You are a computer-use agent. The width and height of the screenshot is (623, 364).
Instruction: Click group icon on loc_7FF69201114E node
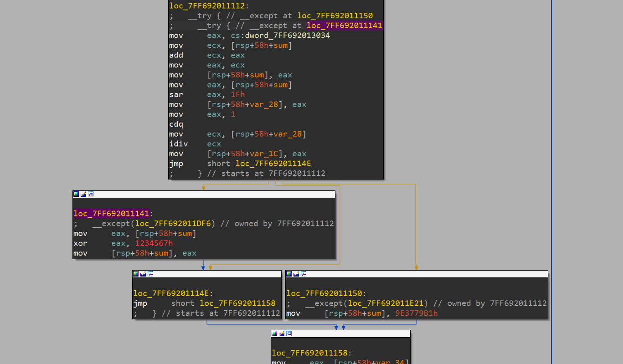pyautogui.click(x=150, y=274)
